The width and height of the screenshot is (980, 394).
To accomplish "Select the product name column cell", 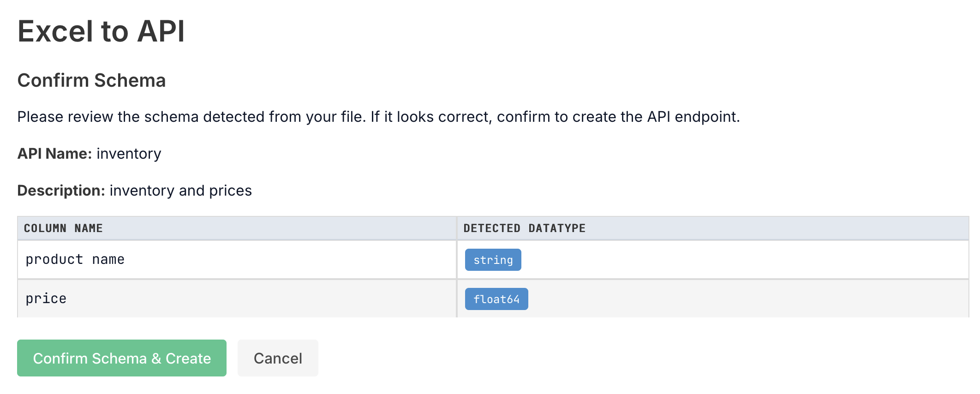I will click(75, 259).
